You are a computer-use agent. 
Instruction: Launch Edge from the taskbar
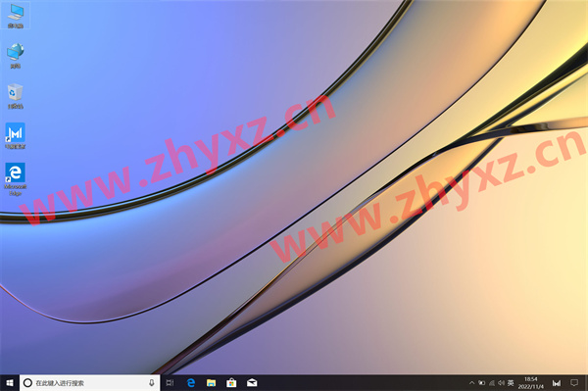[191, 383]
